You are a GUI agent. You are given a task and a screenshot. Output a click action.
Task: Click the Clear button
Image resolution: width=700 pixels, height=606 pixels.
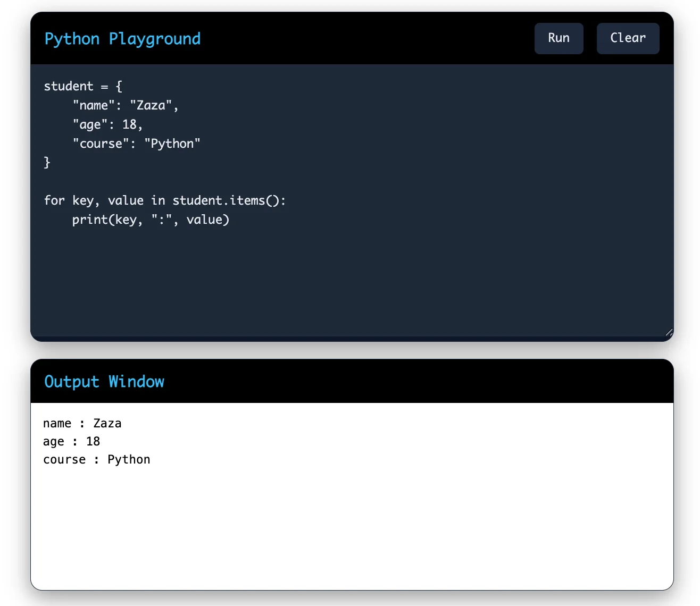pyautogui.click(x=628, y=38)
